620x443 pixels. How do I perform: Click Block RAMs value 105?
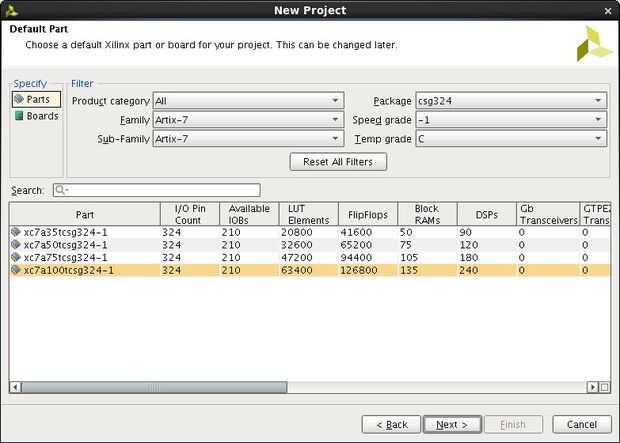tap(409, 257)
